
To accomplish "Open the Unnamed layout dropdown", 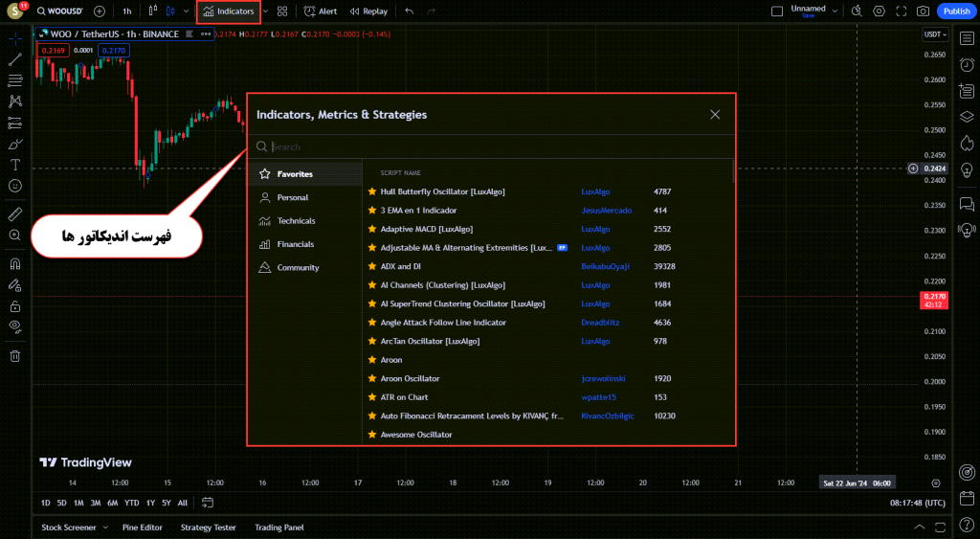I will (x=813, y=11).
